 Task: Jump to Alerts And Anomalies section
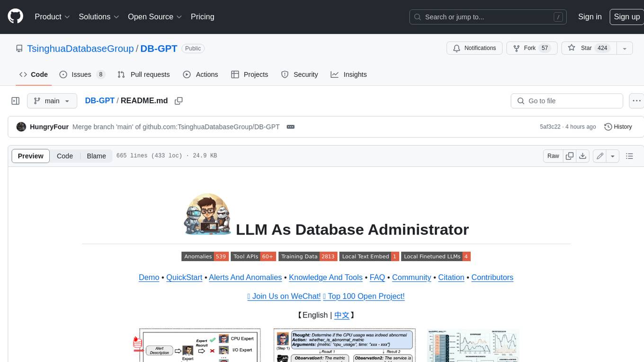(x=245, y=278)
